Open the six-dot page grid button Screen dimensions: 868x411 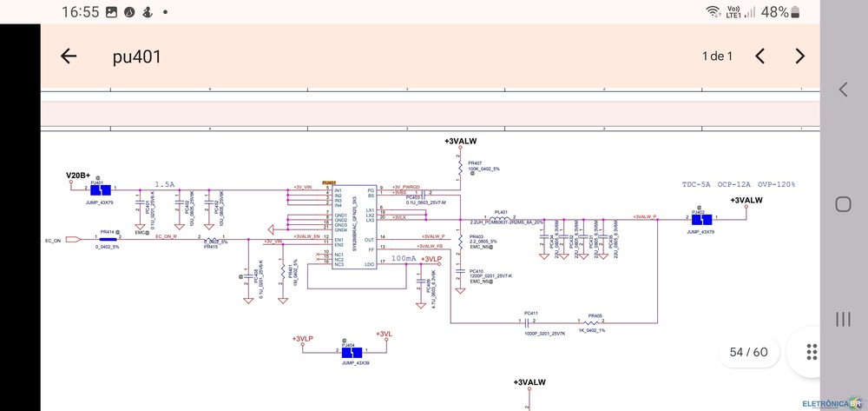click(812, 352)
